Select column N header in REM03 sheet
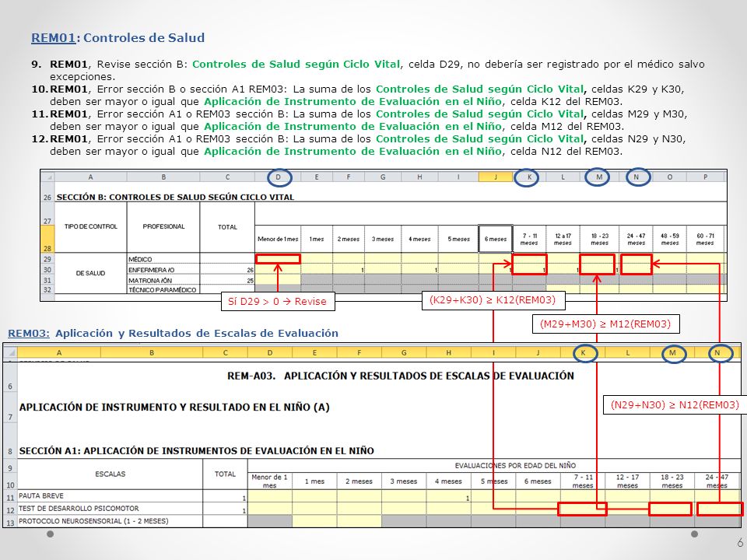 point(717,353)
